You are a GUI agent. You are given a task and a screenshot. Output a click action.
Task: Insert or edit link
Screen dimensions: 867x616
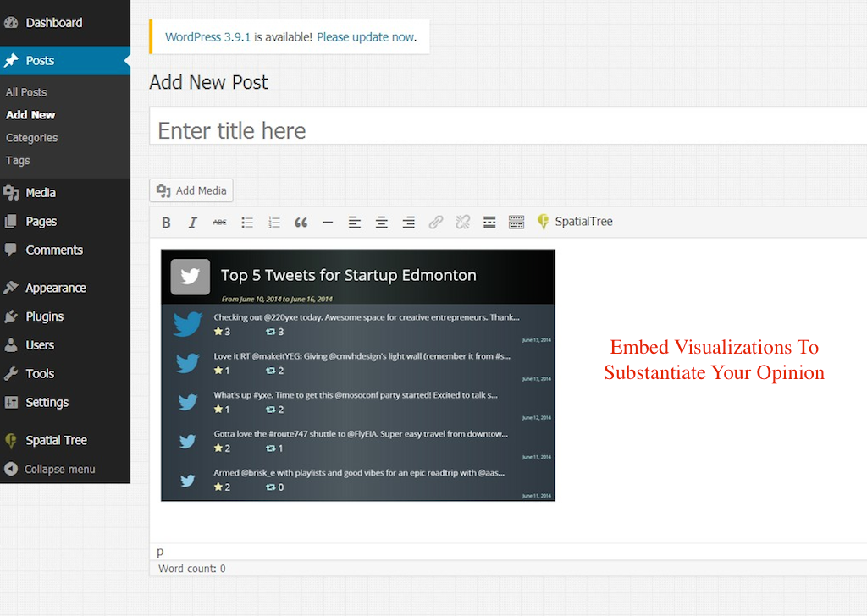coord(436,223)
